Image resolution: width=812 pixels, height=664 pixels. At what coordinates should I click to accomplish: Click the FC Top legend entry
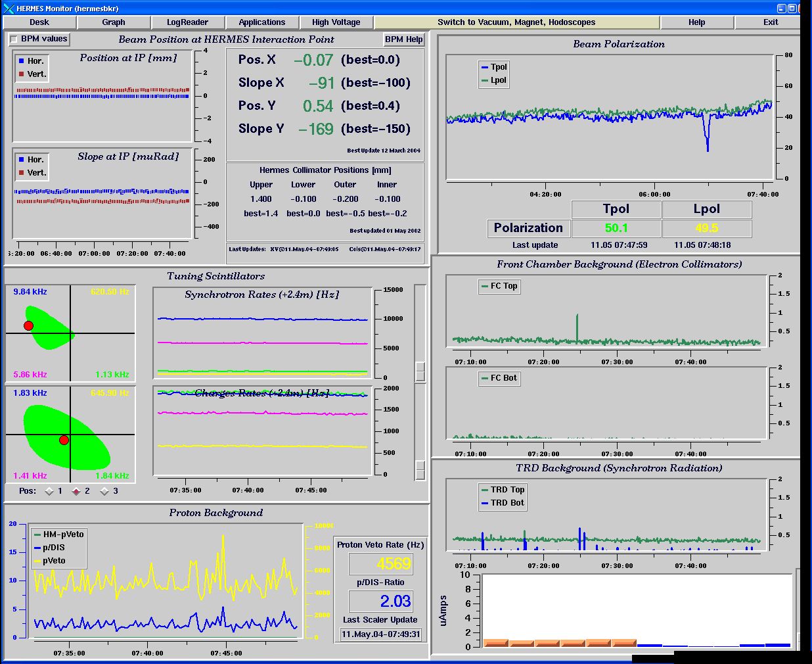coord(499,286)
